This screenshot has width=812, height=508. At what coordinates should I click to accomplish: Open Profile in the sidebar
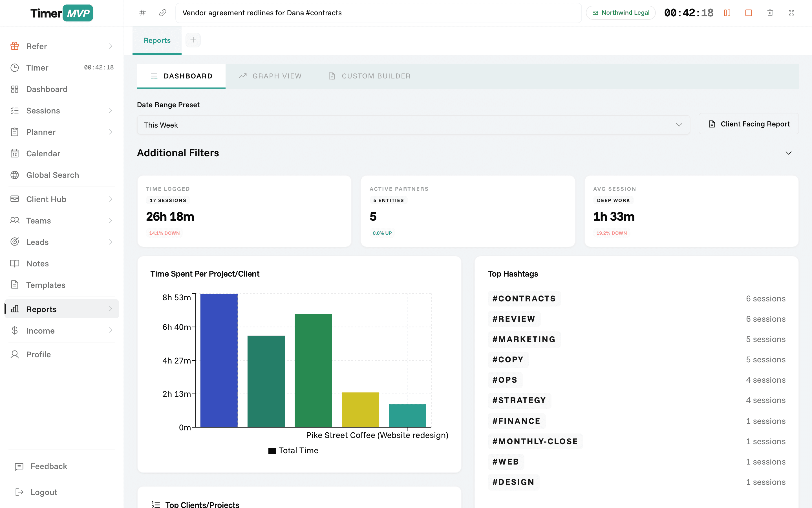click(62, 354)
